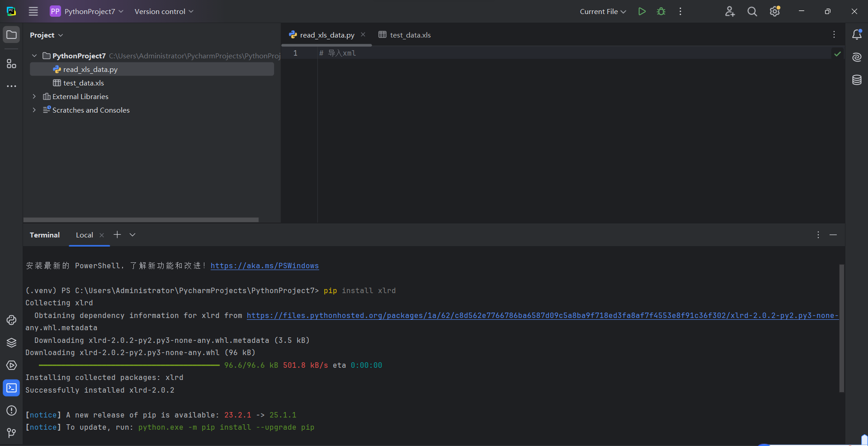
Task: Open Settings via the gear icon
Action: click(775, 11)
